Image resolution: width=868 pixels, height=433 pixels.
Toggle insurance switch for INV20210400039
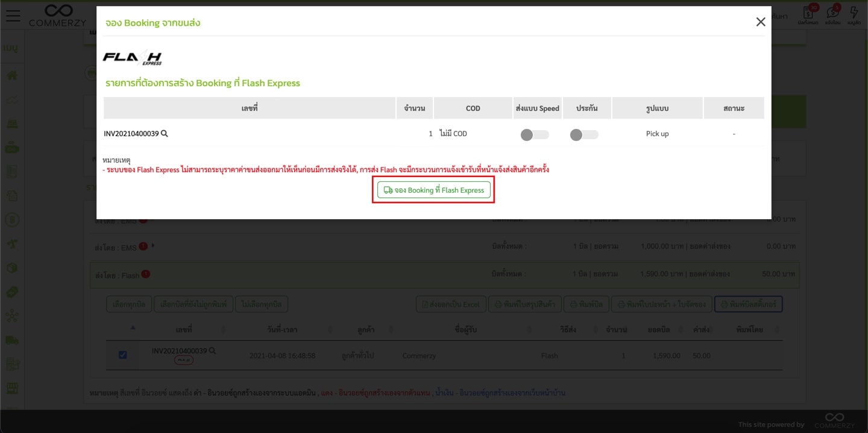click(584, 134)
